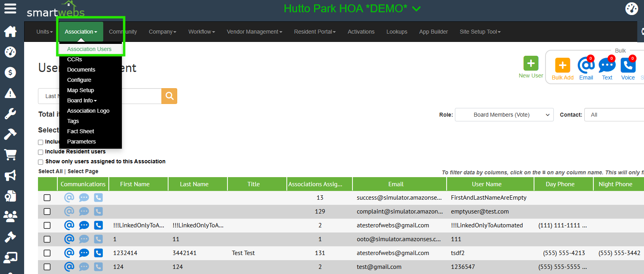Open the hamburger menu icon
The height and width of the screenshot is (274, 644).
(x=10, y=8)
